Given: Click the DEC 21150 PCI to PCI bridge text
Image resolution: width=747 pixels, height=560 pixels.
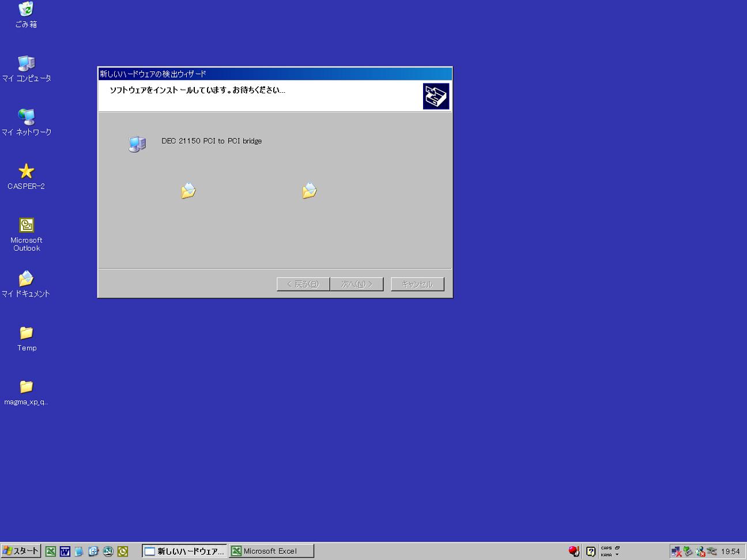Looking at the screenshot, I should pyautogui.click(x=212, y=141).
